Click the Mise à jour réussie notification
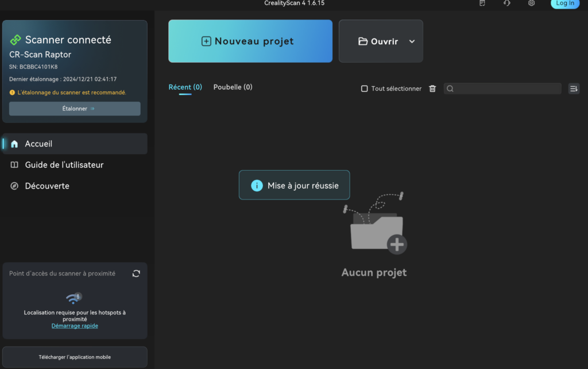The image size is (588, 369). [295, 185]
